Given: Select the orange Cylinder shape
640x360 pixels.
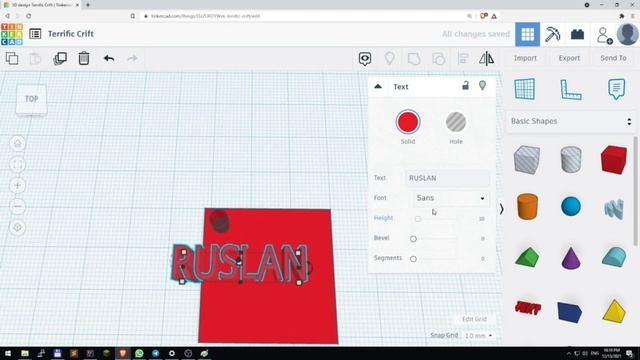Looking at the screenshot, I should pos(527,207).
